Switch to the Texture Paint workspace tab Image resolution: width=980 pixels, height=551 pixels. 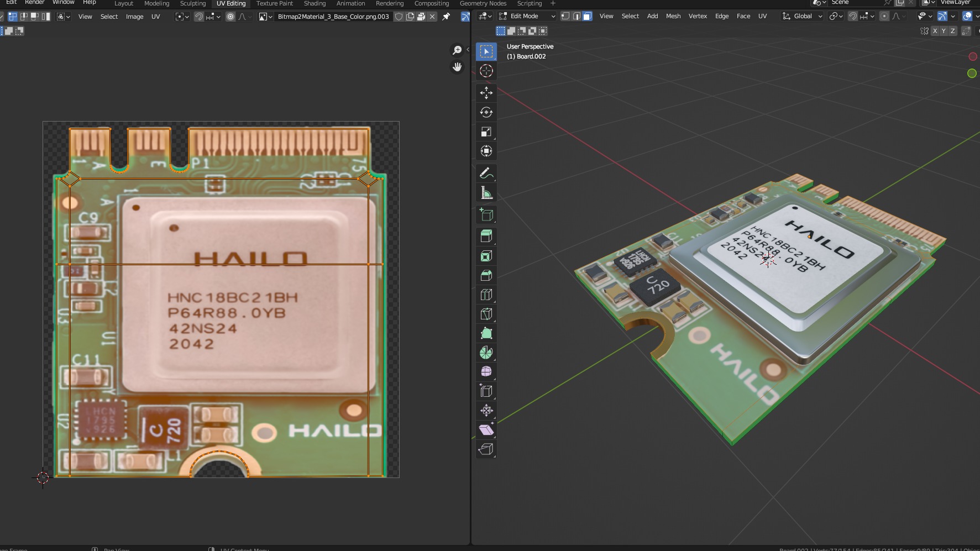(274, 3)
